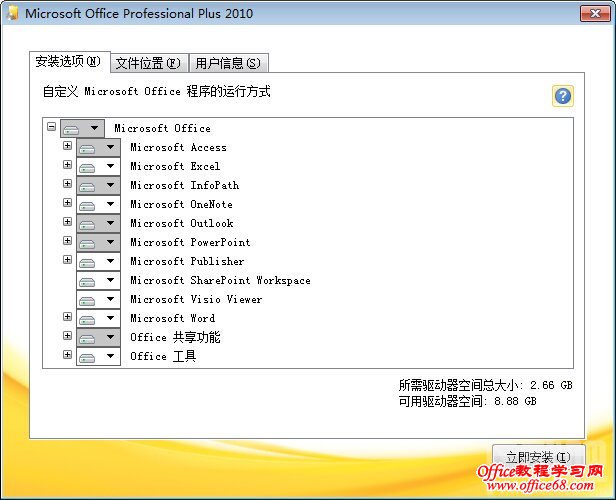Open install option dropdown for Microsoft Publisher
The width and height of the screenshot is (616, 500).
[98, 262]
